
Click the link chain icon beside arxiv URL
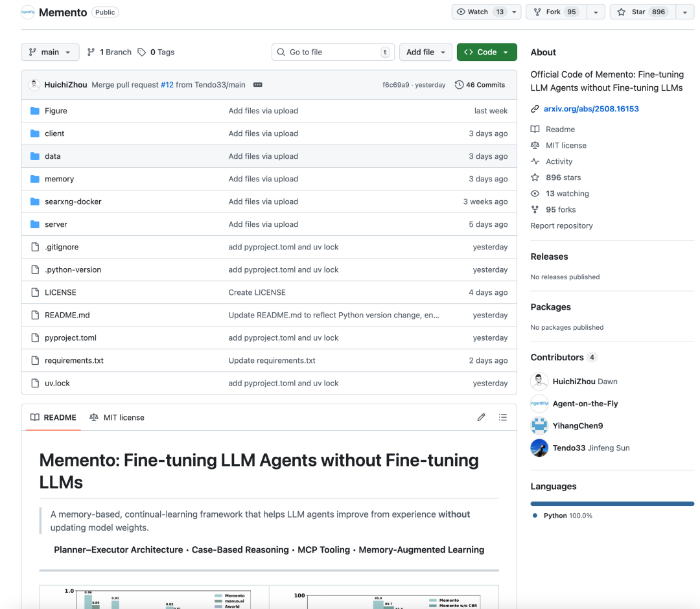point(535,109)
